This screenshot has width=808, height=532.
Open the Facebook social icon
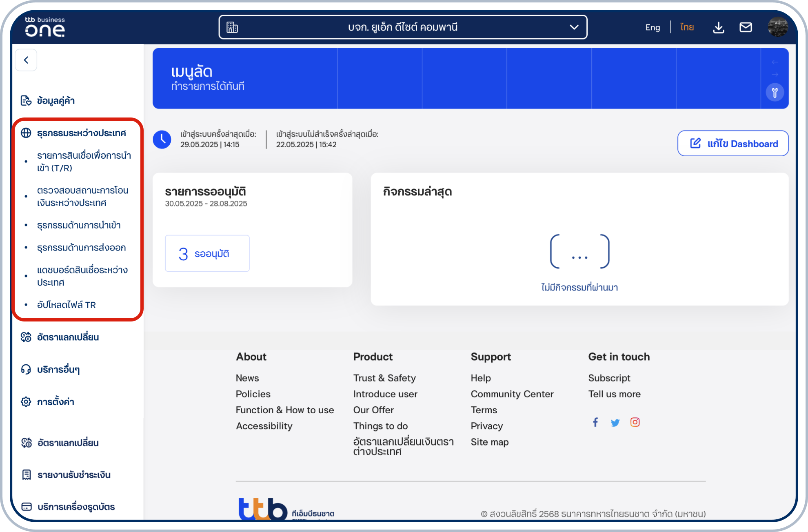(595, 422)
